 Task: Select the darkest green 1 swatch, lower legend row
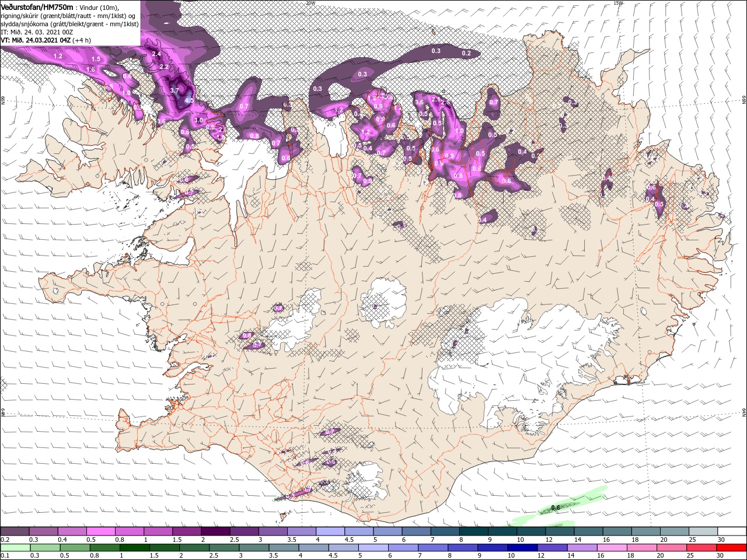click(x=135, y=548)
